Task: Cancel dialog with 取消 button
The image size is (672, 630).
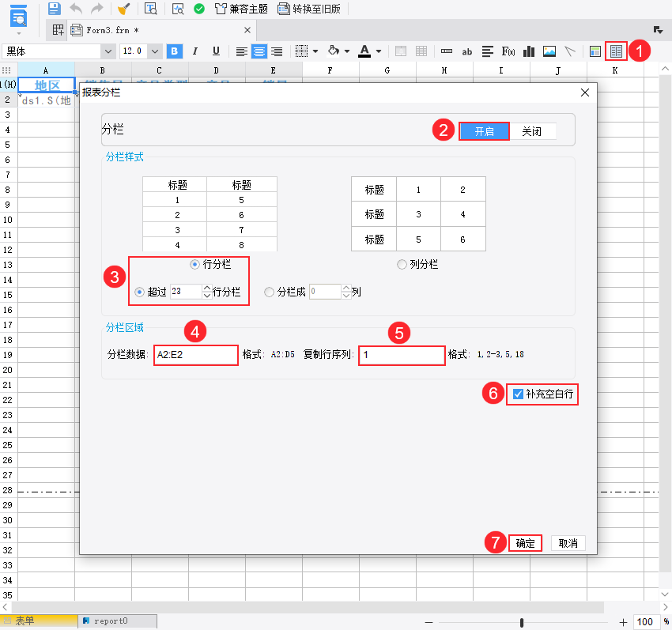Action: [x=568, y=543]
